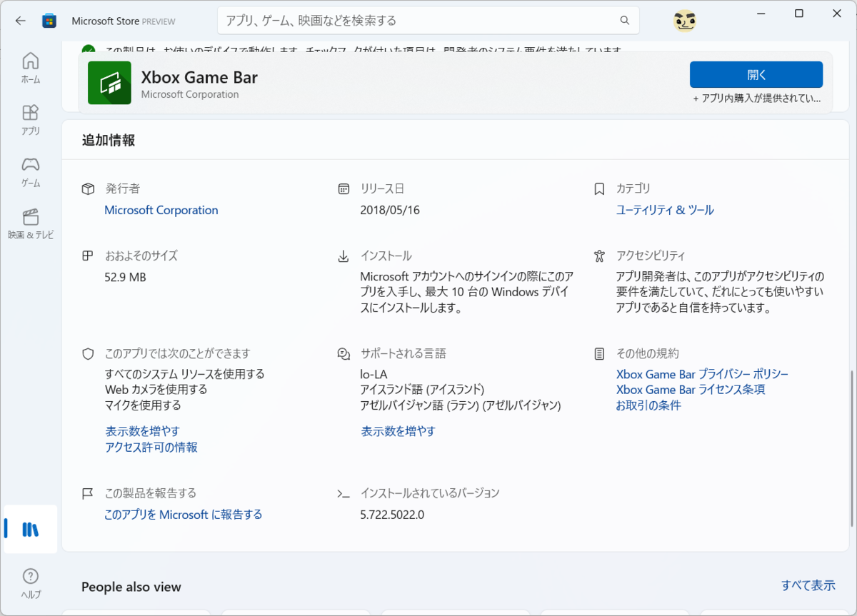The height and width of the screenshot is (616, 857).
Task: Click the インストール download icon
Action: 344,256
